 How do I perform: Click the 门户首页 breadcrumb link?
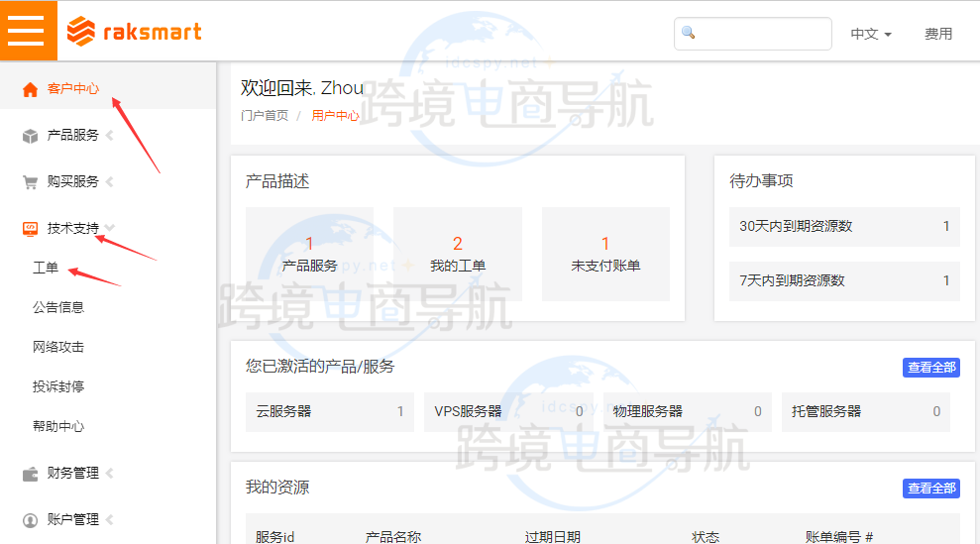265,116
